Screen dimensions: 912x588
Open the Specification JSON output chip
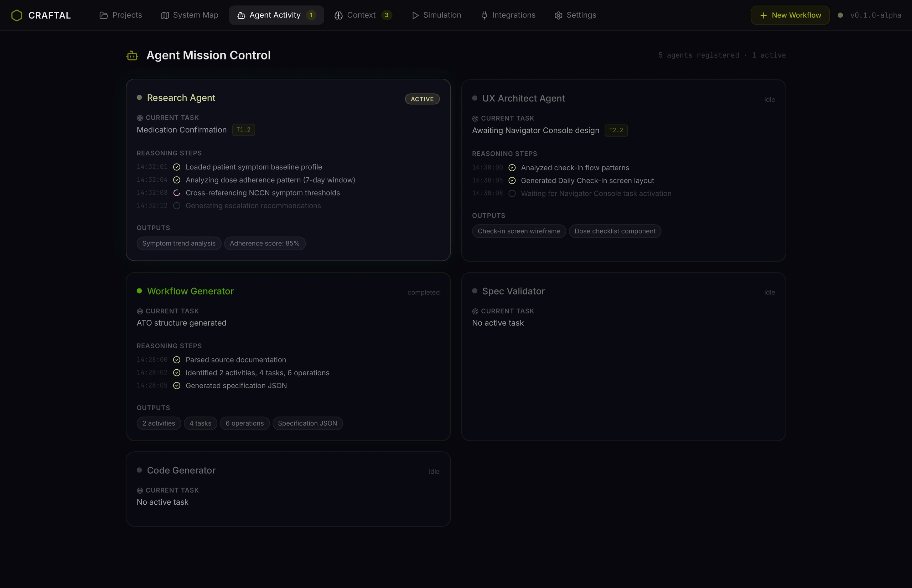click(x=307, y=423)
